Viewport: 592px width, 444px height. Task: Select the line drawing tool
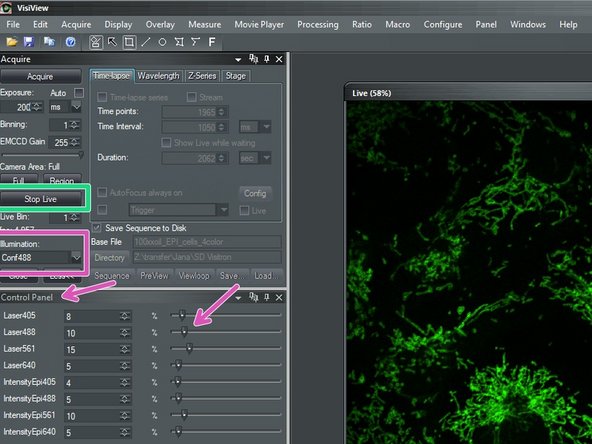point(146,42)
